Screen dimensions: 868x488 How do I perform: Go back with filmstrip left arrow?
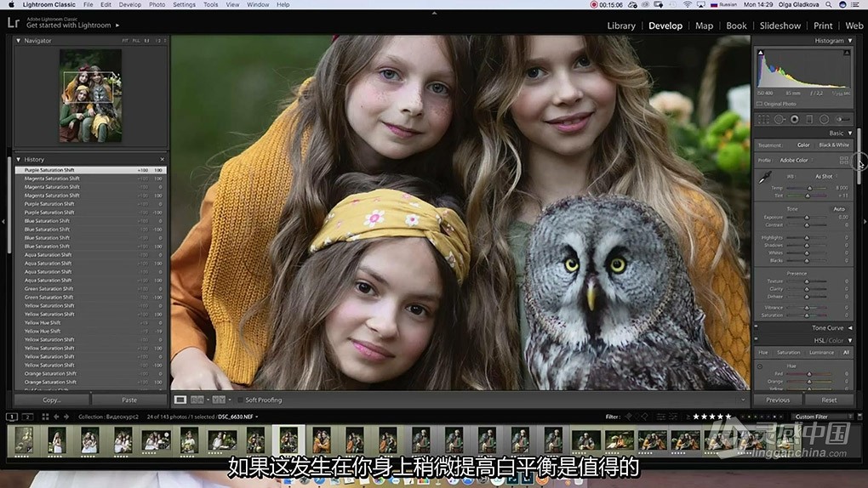click(56, 417)
